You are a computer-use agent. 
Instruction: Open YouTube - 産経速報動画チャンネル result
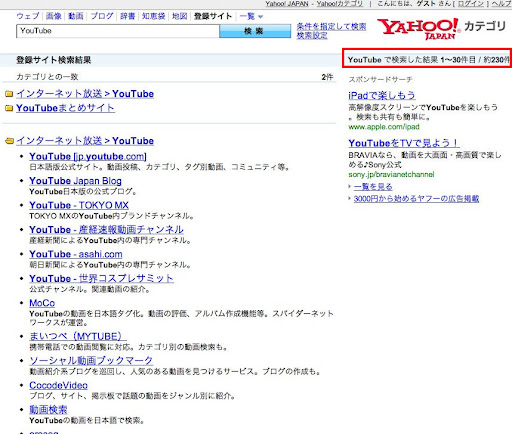[106, 229]
